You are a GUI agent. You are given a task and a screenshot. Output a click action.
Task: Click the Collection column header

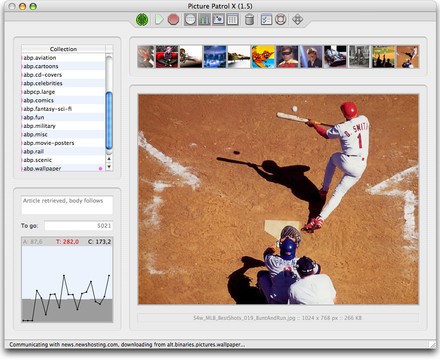click(x=63, y=49)
